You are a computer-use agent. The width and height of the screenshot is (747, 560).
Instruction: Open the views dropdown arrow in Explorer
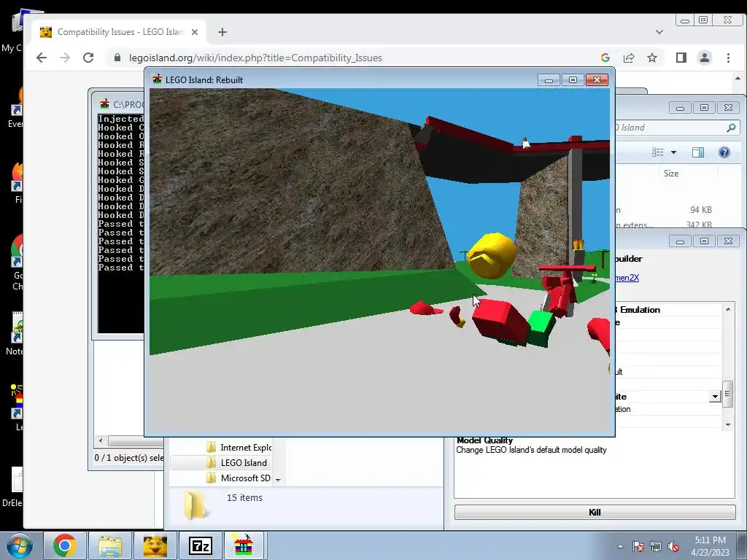coord(673,152)
